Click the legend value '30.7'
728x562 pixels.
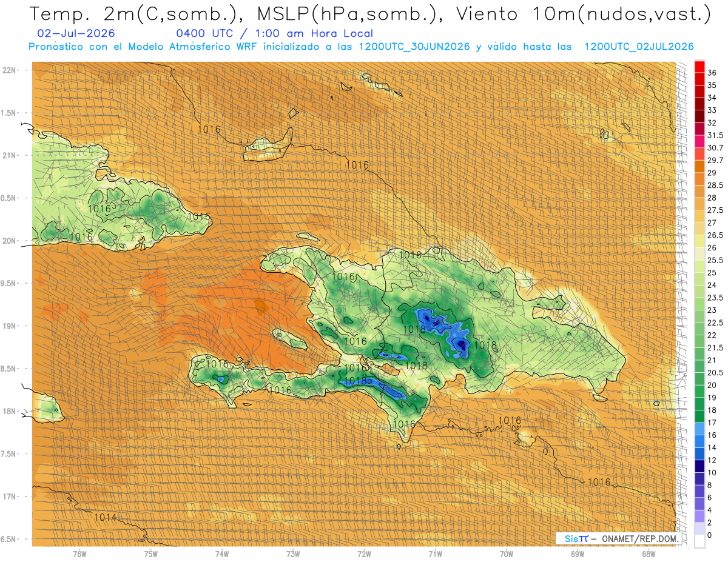(715, 148)
